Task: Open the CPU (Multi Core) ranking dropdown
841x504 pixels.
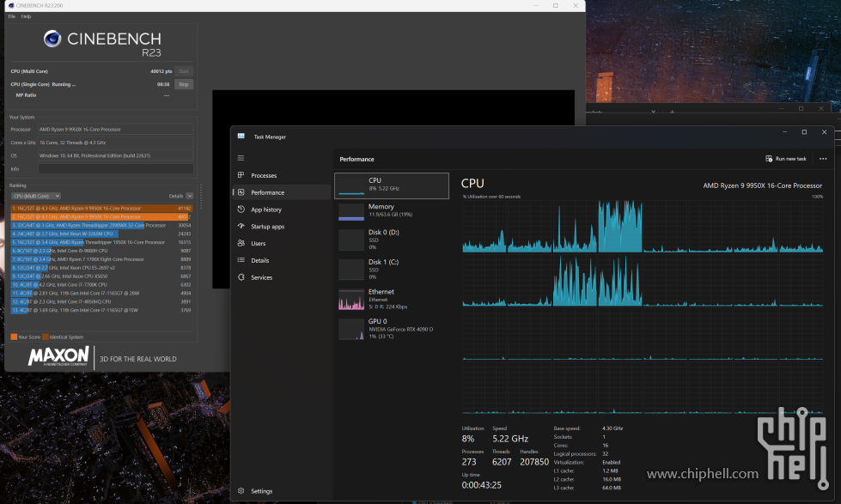Action: click(36, 197)
